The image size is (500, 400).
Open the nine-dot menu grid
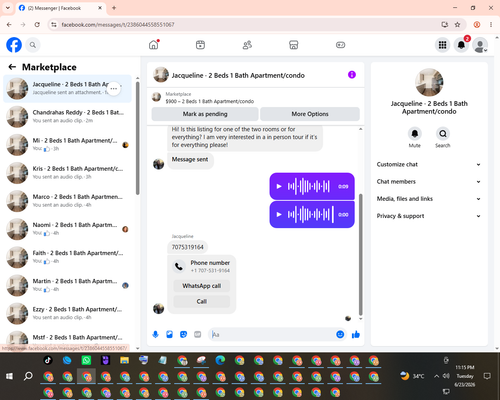click(442, 45)
